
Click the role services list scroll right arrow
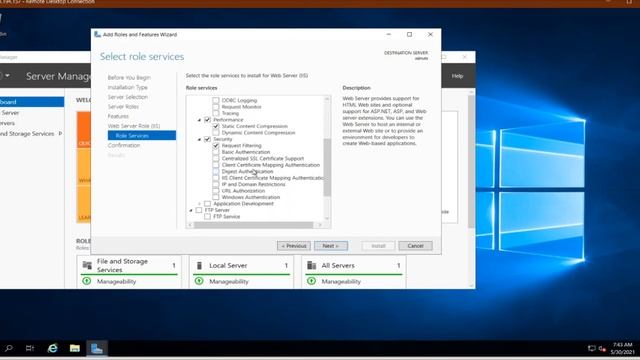320,225
